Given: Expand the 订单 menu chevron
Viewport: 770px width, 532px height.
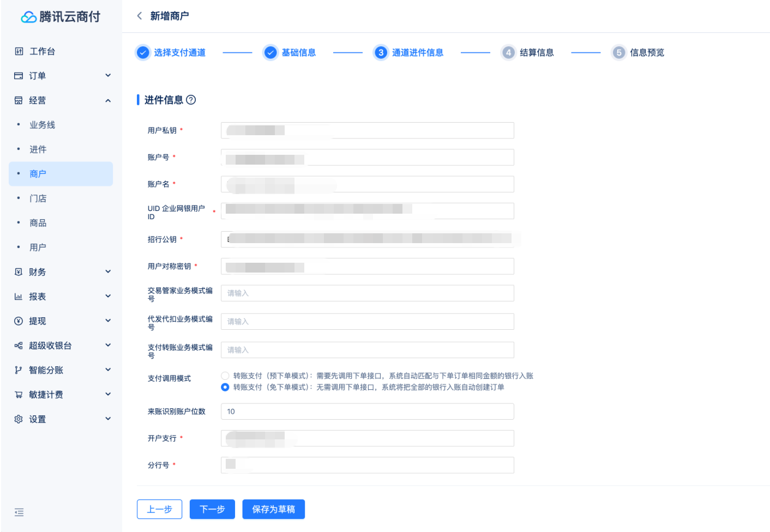Looking at the screenshot, I should click(108, 75).
